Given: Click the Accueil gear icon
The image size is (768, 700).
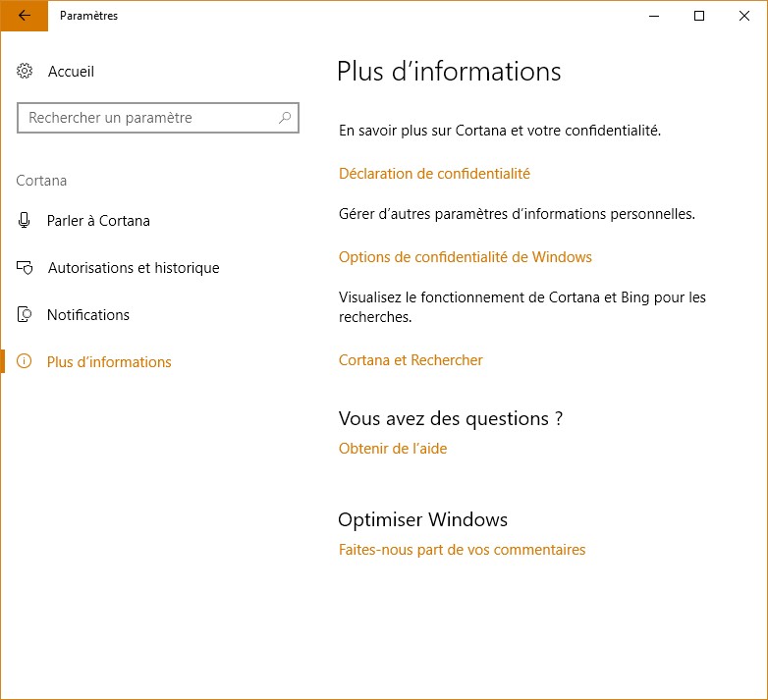Looking at the screenshot, I should pos(25,71).
